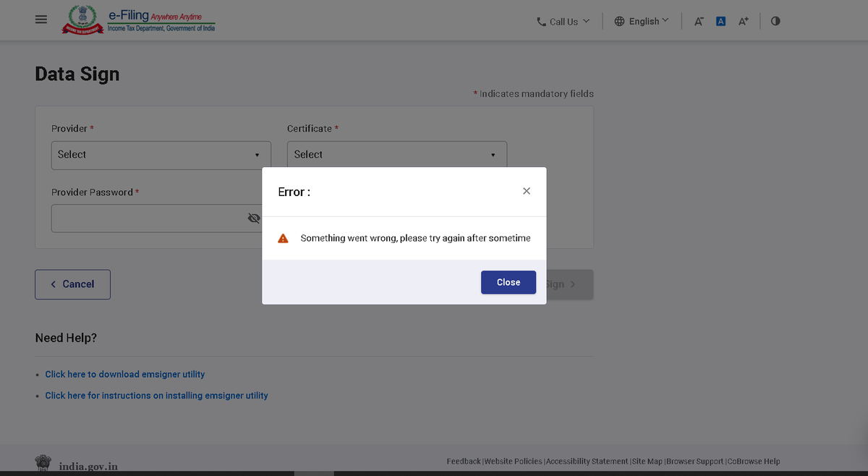The width and height of the screenshot is (868, 476).
Task: Toggle the high contrast mode icon
Action: pyautogui.click(x=775, y=21)
